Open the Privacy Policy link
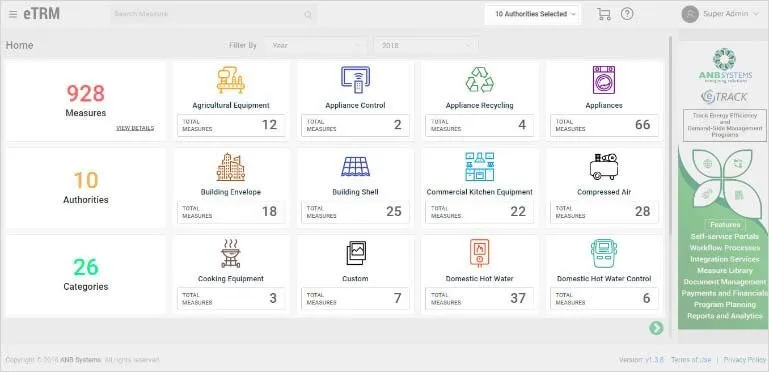The height and width of the screenshot is (372, 769). click(x=744, y=360)
